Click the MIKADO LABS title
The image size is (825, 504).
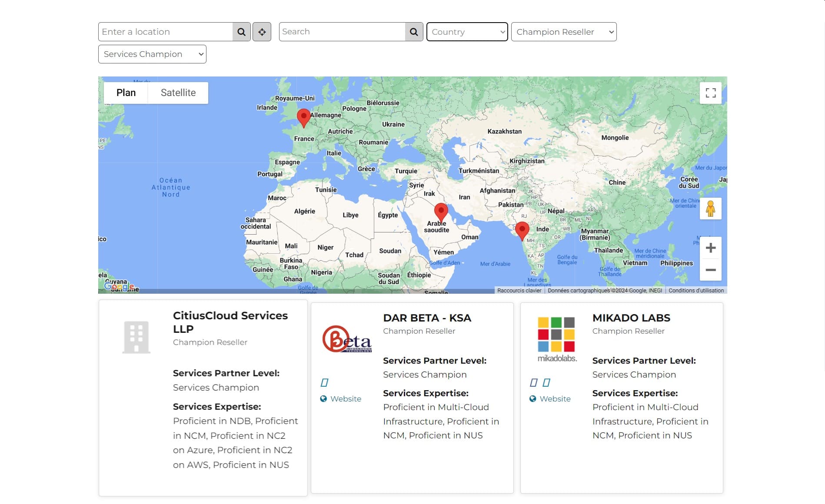click(x=631, y=318)
